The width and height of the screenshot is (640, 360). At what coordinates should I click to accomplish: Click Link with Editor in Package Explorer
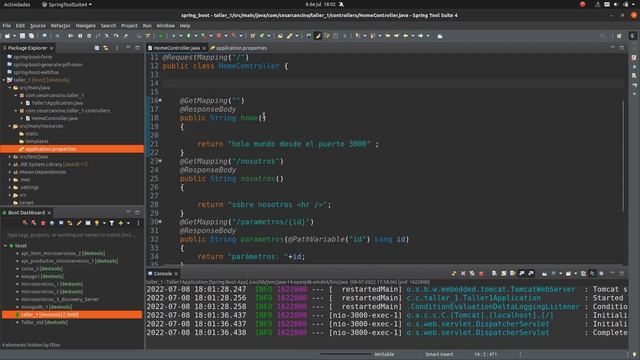coord(106,48)
